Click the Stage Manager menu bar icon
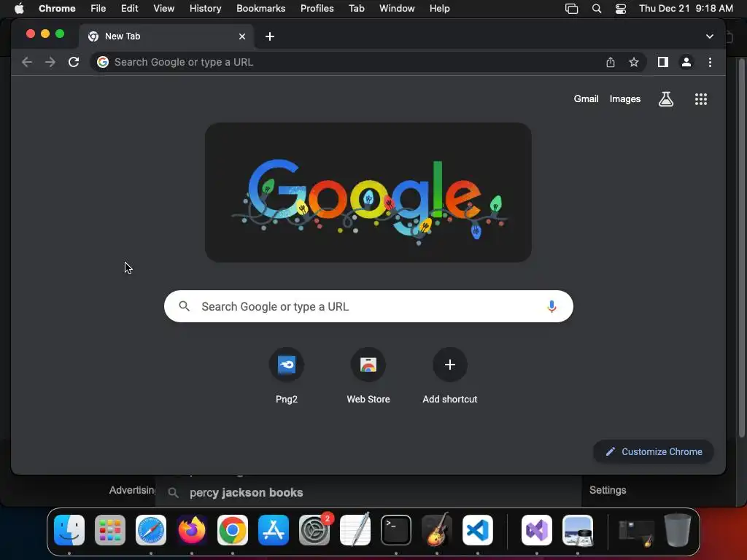Screen dimensions: 747x560 pyautogui.click(x=571, y=8)
